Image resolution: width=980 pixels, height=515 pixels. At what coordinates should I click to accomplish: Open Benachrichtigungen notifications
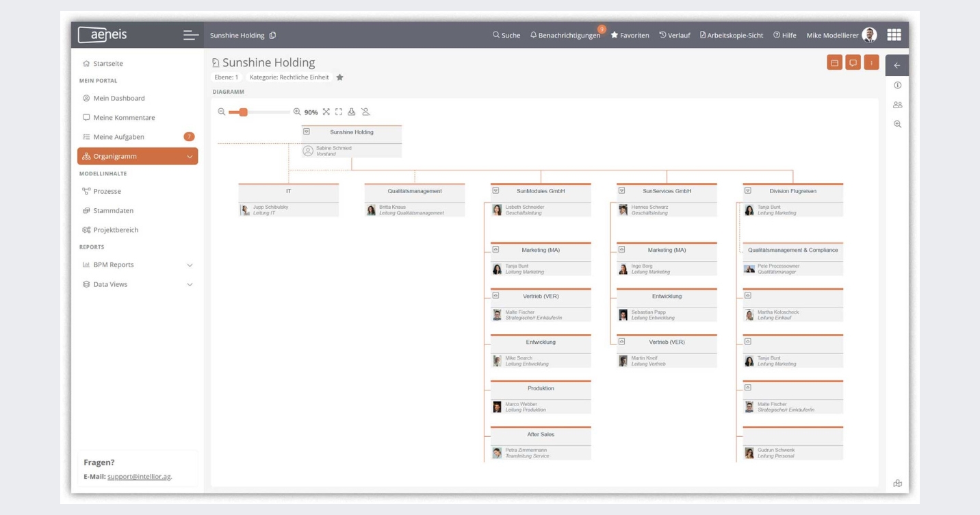click(x=565, y=36)
